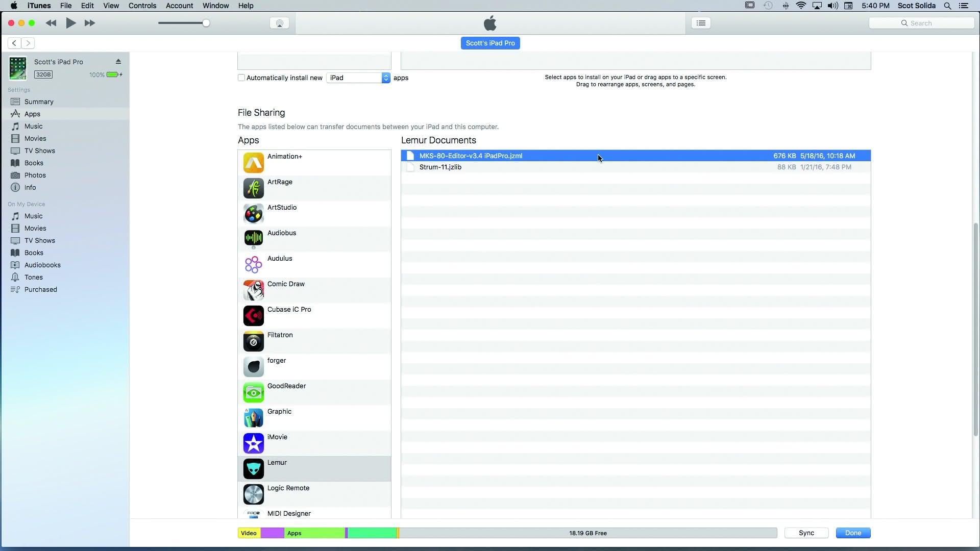The width and height of the screenshot is (980, 551).
Task: Open the volume menu bar icon
Action: coord(832,6)
